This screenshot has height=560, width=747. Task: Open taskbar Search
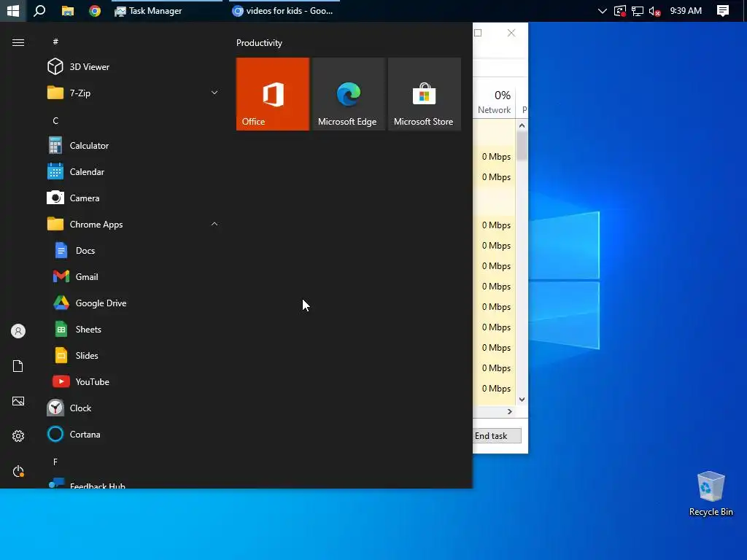point(39,10)
